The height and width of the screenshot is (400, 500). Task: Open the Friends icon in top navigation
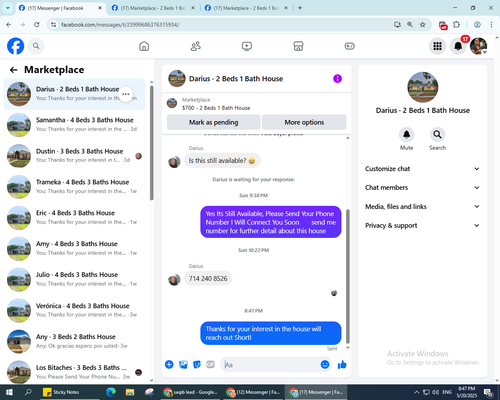pyautogui.click(x=196, y=46)
